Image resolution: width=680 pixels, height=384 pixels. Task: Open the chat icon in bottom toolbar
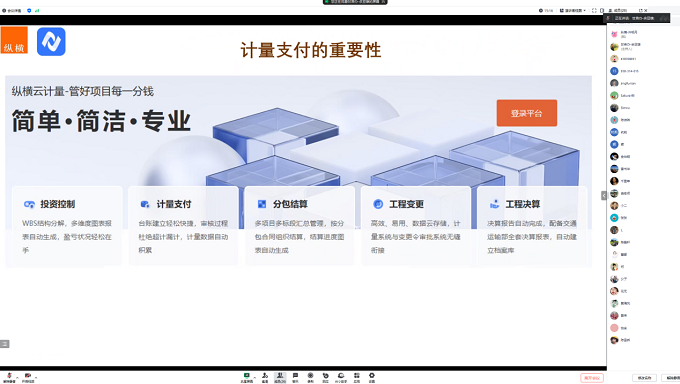[x=295, y=377]
